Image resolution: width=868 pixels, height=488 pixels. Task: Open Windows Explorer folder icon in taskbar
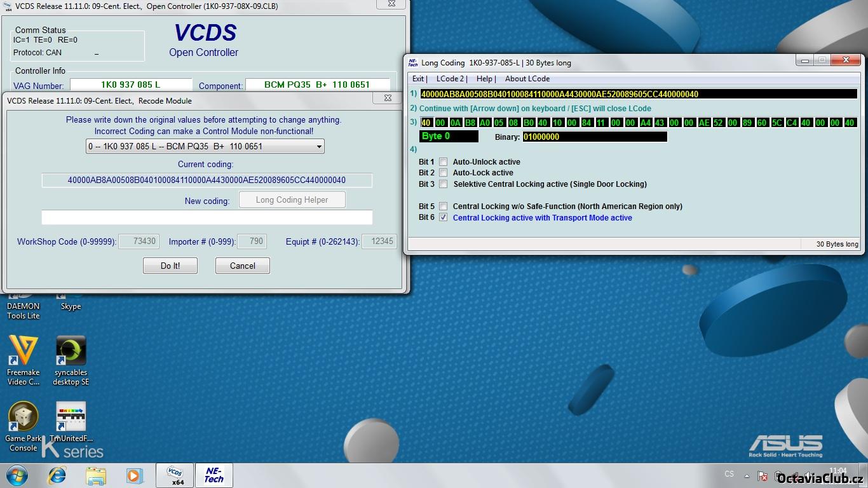click(96, 475)
